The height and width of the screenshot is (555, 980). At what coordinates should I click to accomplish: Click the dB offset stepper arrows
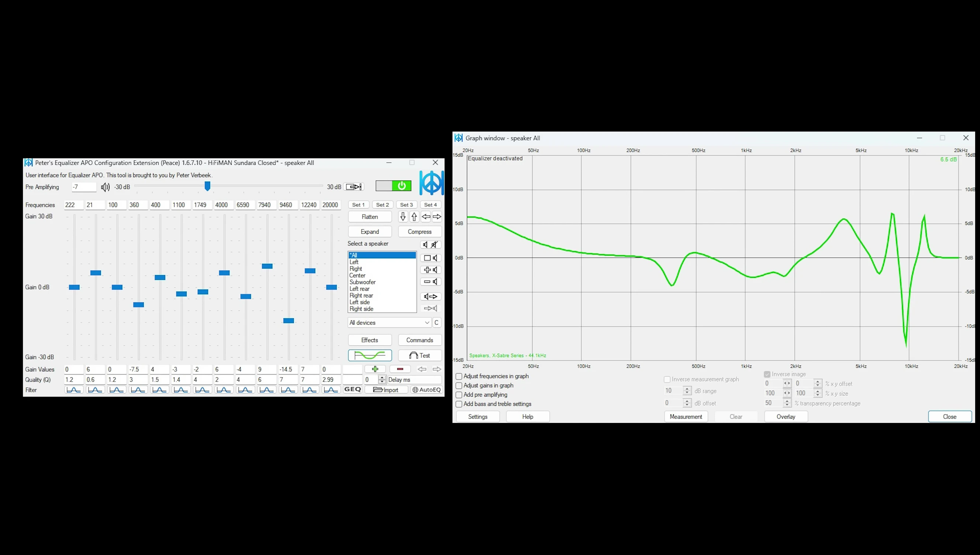coord(687,403)
